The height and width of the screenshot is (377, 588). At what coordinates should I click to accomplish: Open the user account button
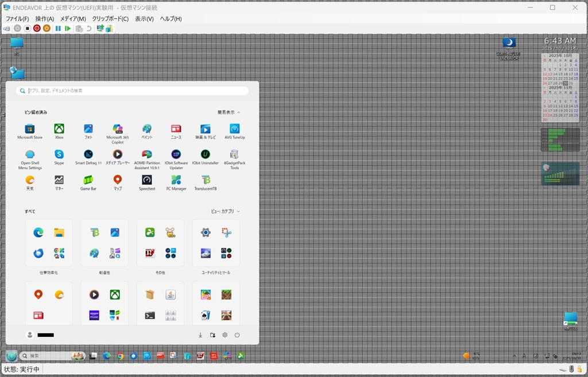tap(40, 335)
